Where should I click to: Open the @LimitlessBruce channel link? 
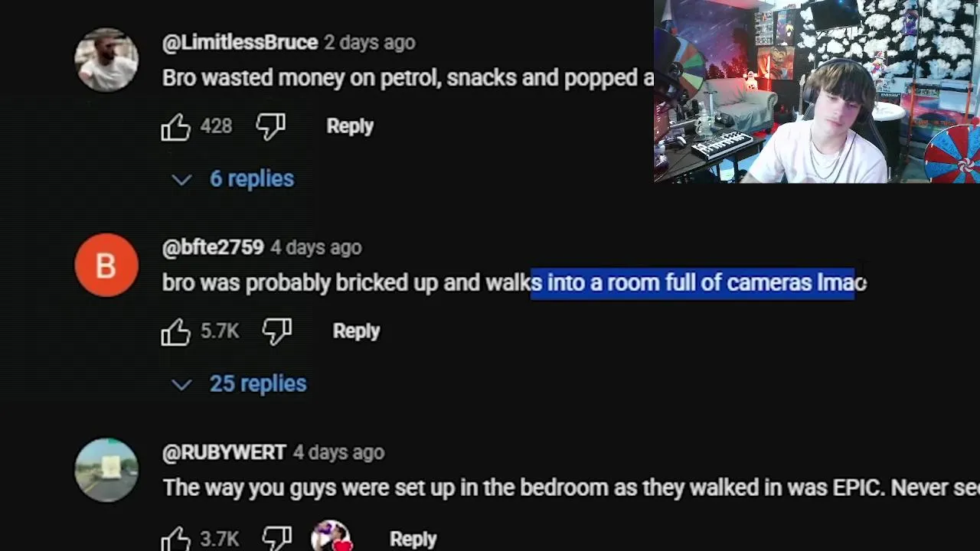(x=240, y=43)
